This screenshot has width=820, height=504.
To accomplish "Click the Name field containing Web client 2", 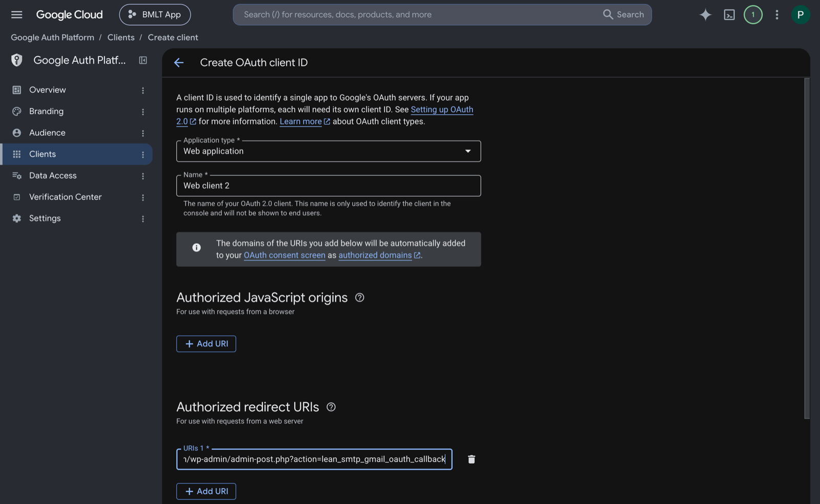I will tap(329, 186).
